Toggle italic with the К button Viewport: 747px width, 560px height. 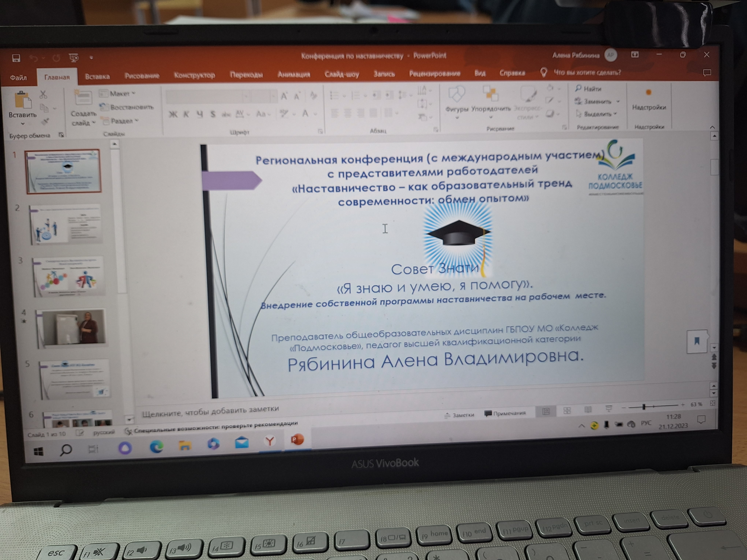(186, 114)
